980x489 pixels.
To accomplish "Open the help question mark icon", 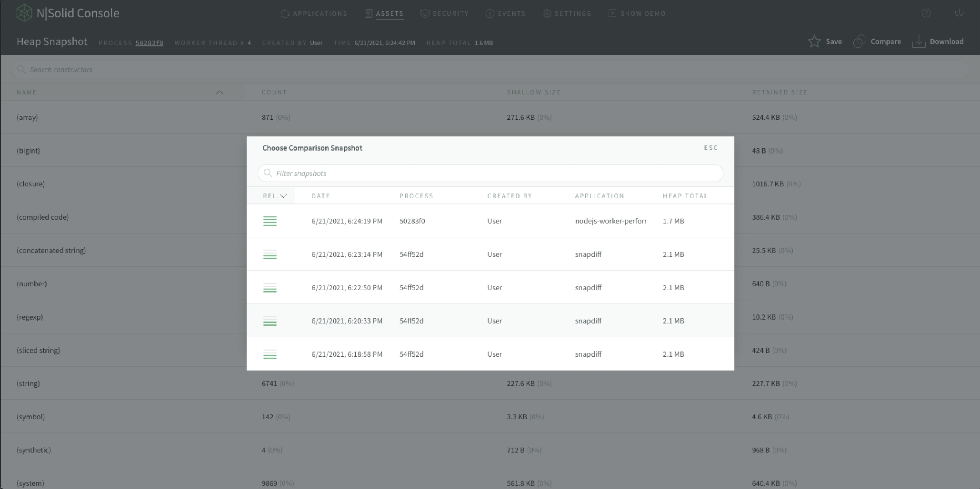I will click(x=926, y=13).
